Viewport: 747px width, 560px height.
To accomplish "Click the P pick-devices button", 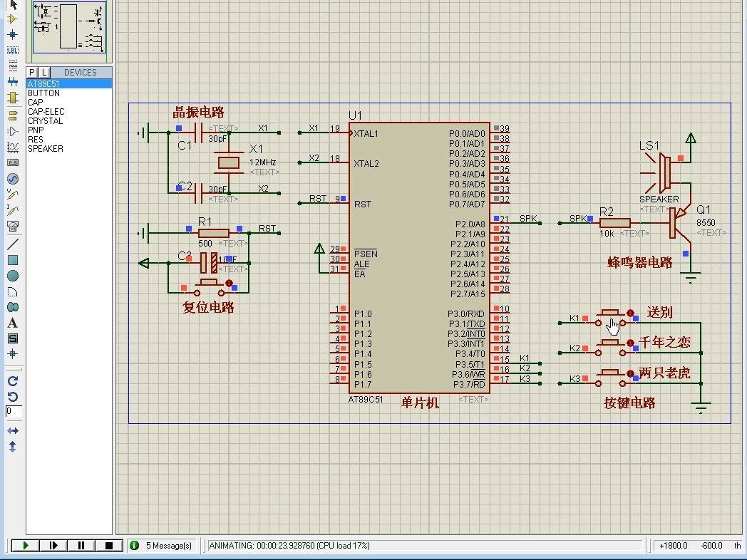I will coord(32,73).
